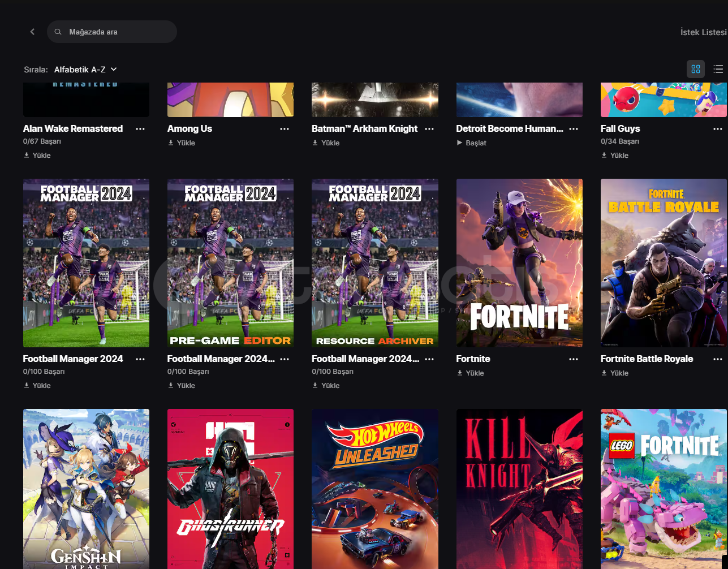Open three-dot menu beside Resource Archiver title
Screen dimensions: 728x569
click(429, 359)
